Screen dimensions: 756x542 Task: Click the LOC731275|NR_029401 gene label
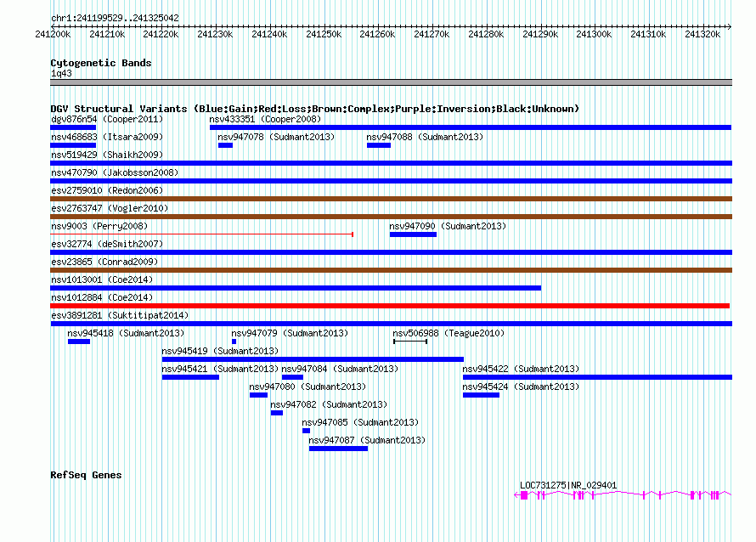coord(568,486)
